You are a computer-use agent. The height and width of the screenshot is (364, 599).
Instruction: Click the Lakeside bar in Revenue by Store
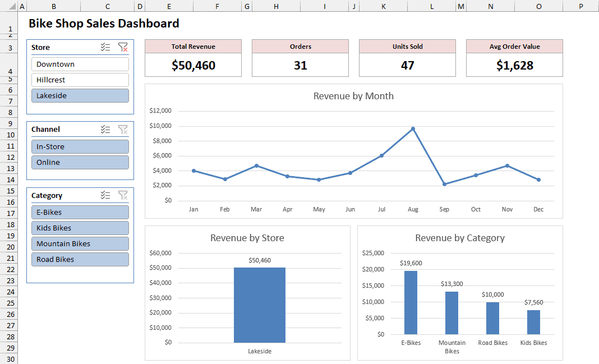[x=259, y=305]
